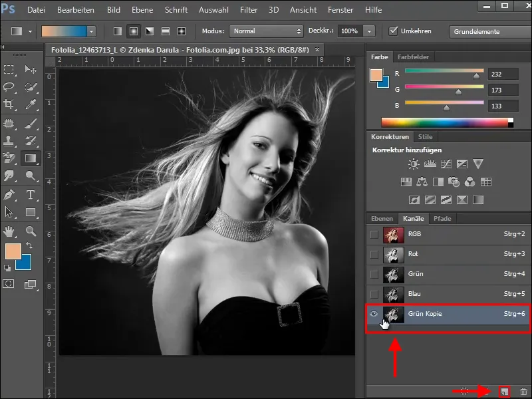The width and height of the screenshot is (532, 399).
Task: Select the Dodge tool
Action: point(31,176)
